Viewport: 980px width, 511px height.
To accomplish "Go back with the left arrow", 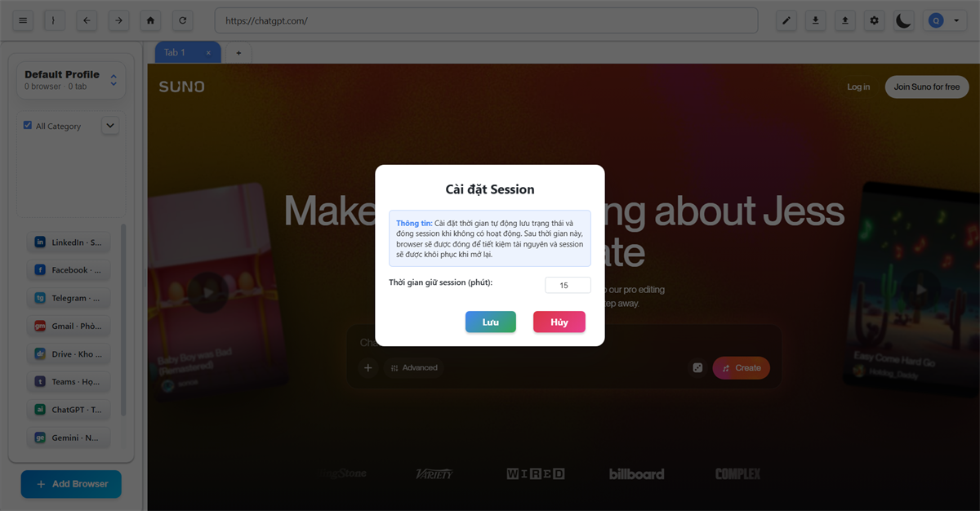I will [87, 20].
